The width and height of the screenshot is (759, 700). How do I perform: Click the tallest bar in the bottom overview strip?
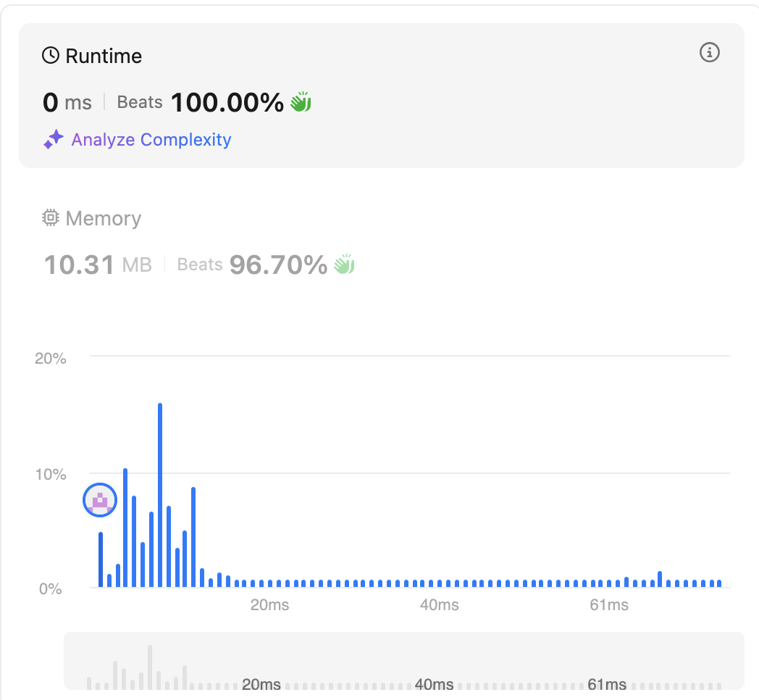[150, 667]
